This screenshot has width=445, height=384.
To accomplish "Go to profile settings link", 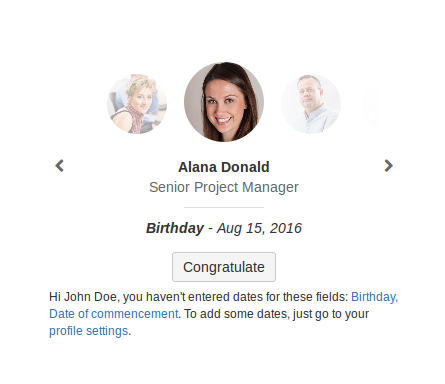I will [89, 331].
